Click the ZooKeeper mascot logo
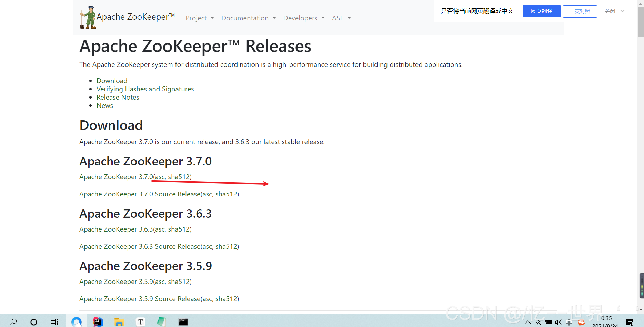This screenshot has height=327, width=644. coord(88,18)
